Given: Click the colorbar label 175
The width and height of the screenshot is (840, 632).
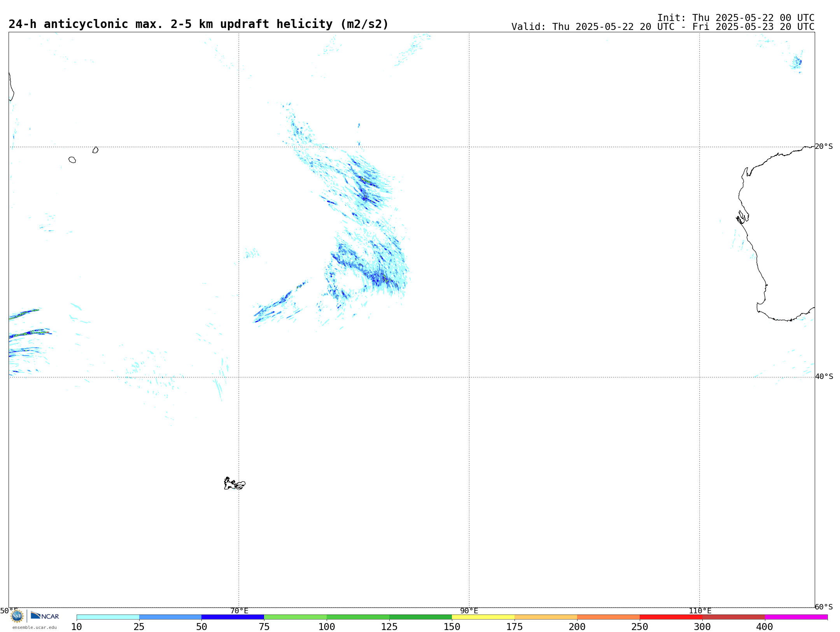Looking at the screenshot, I should tap(514, 627).
